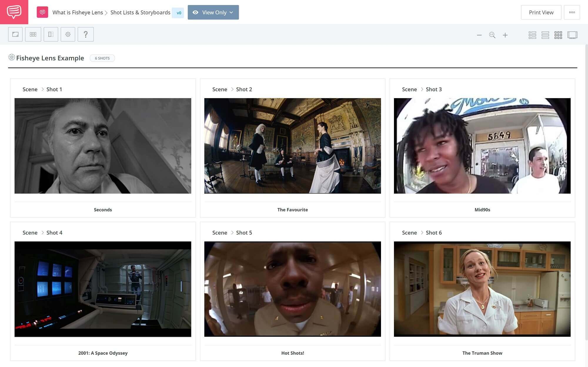This screenshot has width=588, height=367.
Task: Click the StudioBinder chat logo icon
Action: coord(14,12)
